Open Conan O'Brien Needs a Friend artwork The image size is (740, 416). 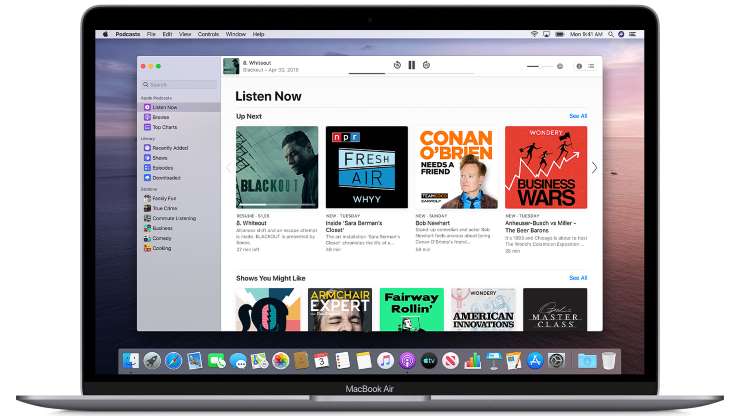456,167
